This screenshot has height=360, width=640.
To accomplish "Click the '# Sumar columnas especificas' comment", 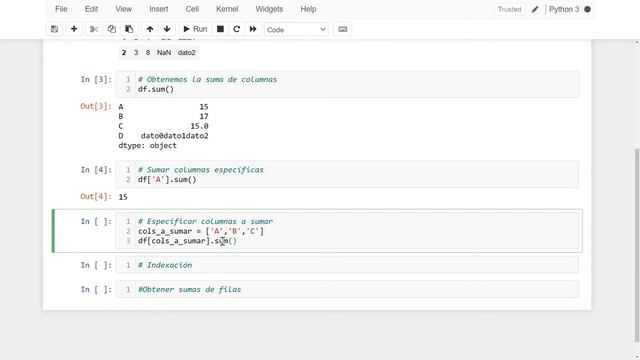I will (x=201, y=169).
